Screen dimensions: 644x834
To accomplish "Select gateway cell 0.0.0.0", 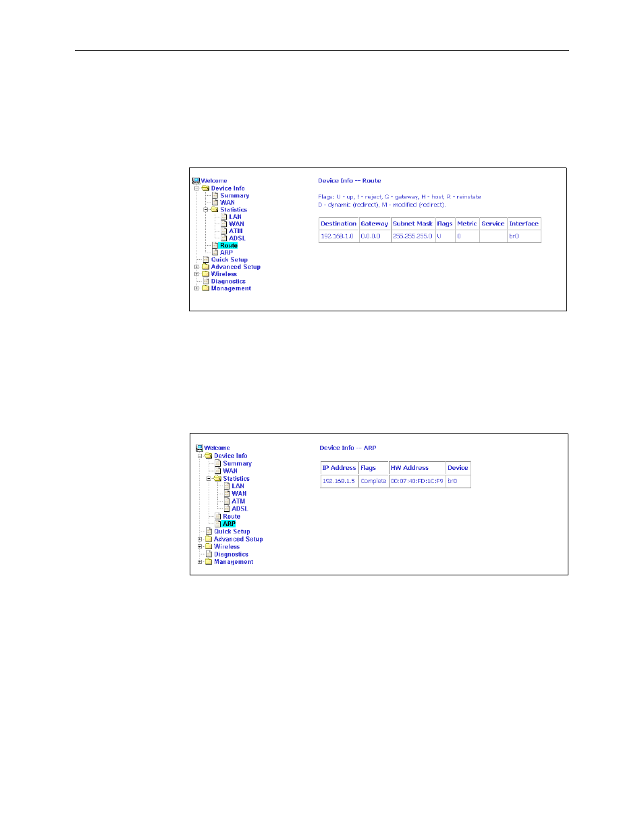I will click(x=375, y=236).
